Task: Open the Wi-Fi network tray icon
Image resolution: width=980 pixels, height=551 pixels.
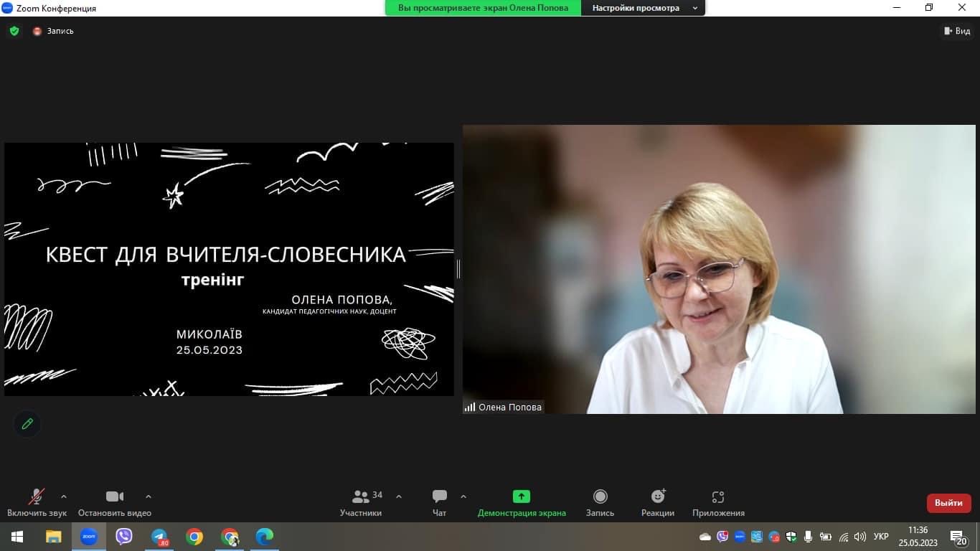Action: click(844, 537)
